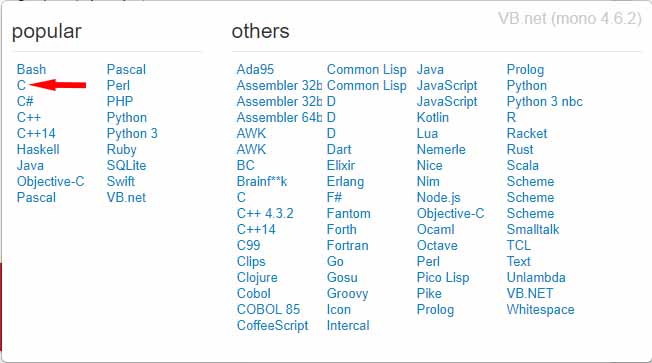Pick SQLite from popular list
The height and width of the screenshot is (363, 652).
[126, 165]
